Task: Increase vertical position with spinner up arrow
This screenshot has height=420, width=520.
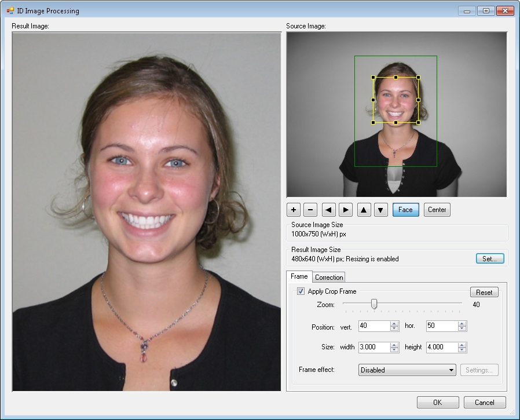Action: pos(394,323)
